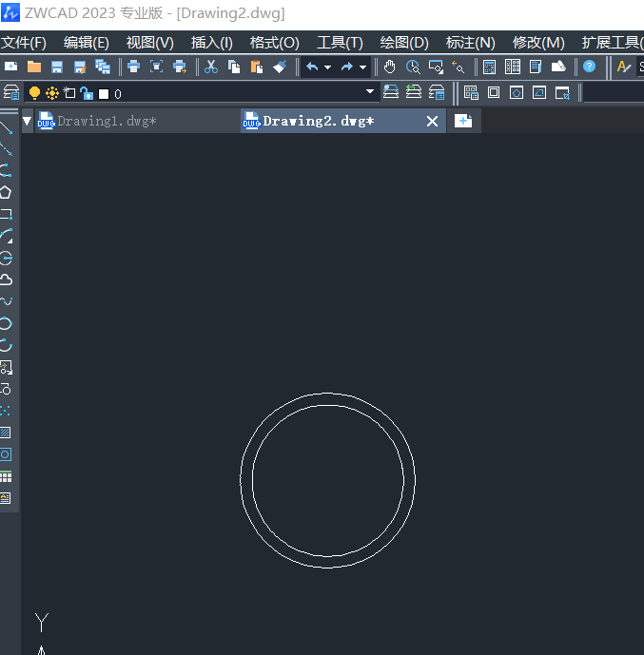Click the text style A icon
The width and height of the screenshot is (644, 655).
[x=623, y=67]
